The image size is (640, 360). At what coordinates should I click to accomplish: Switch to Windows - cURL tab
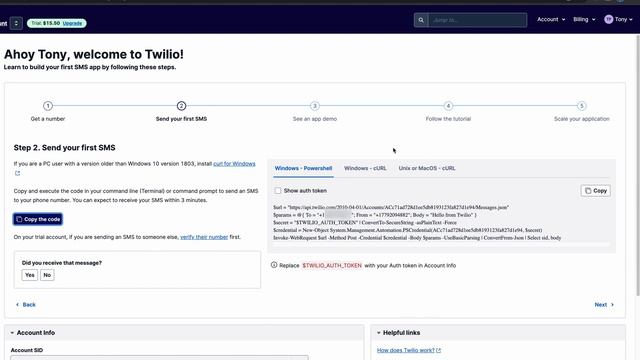coord(365,168)
